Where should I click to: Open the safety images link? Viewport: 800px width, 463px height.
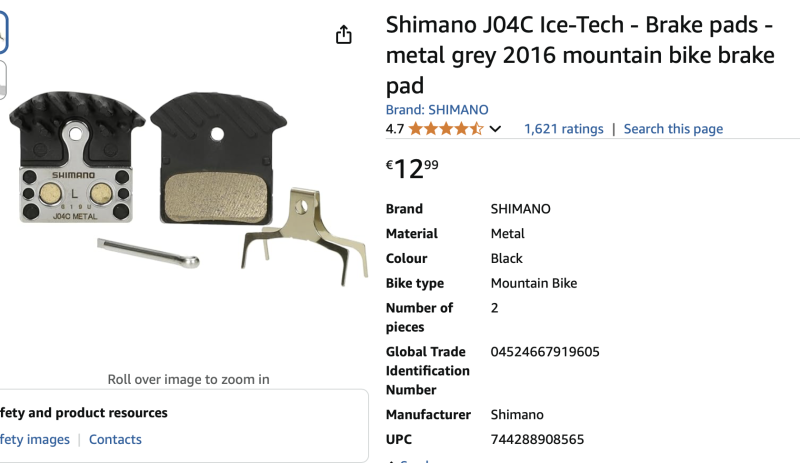click(35, 440)
